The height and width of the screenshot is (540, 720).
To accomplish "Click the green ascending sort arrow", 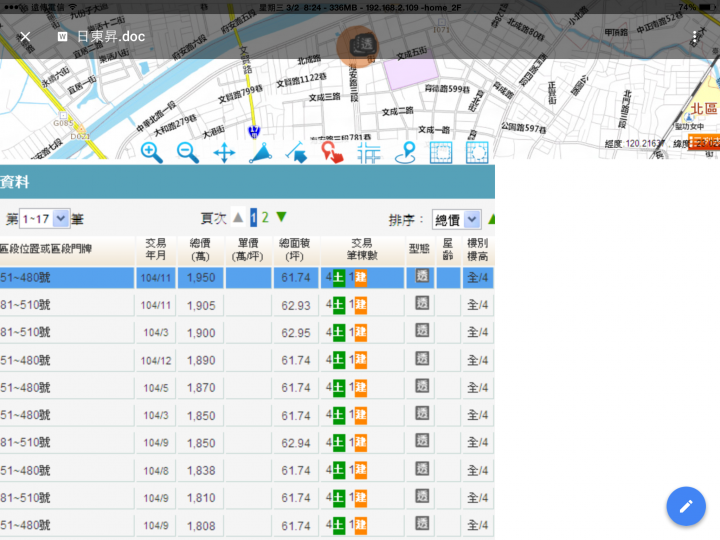I will click(x=491, y=219).
